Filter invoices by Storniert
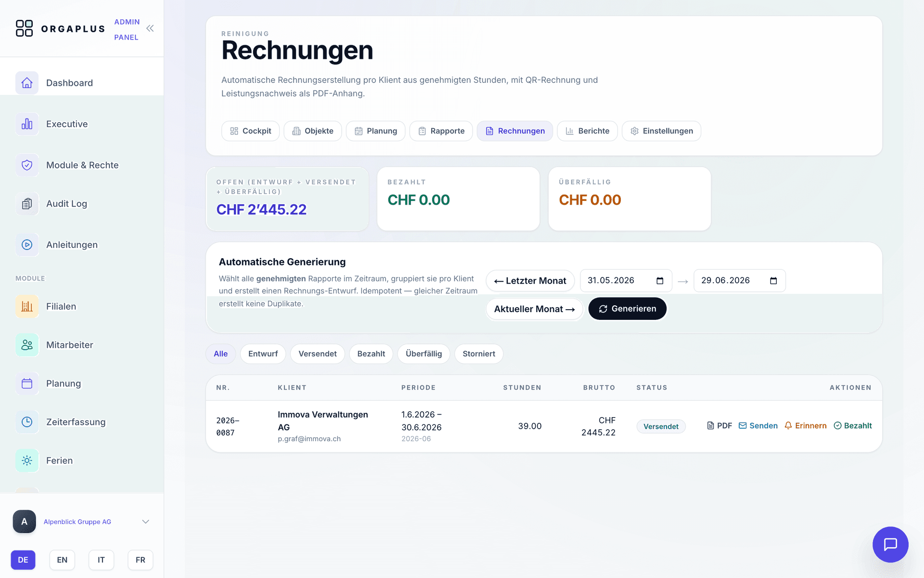 [479, 354]
